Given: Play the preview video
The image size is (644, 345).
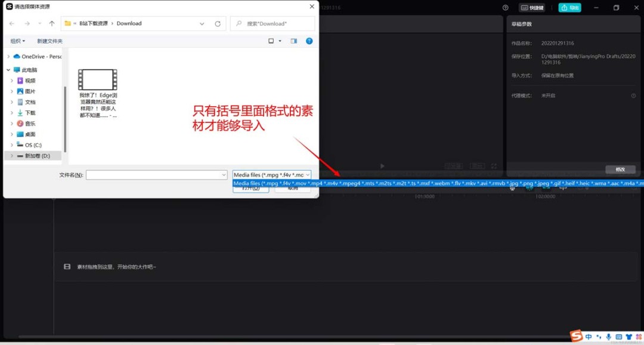Looking at the screenshot, I should coord(382,166).
